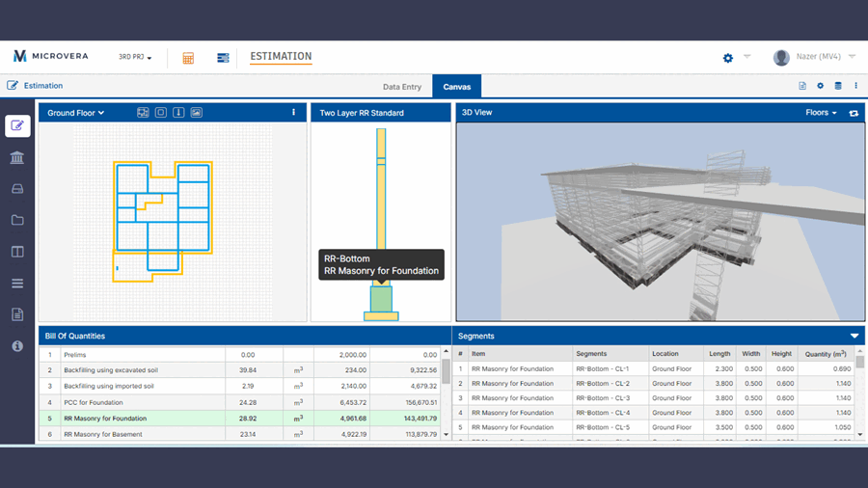This screenshot has height=488, width=868.
Task: Select the image view icon in floor plan header
Action: (196, 113)
